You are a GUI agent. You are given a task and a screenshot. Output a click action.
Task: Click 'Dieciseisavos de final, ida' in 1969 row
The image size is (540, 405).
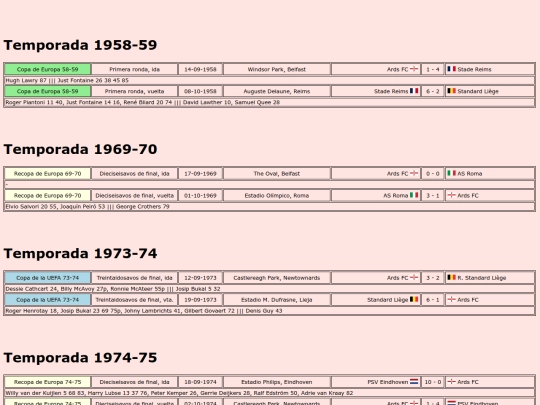point(134,174)
